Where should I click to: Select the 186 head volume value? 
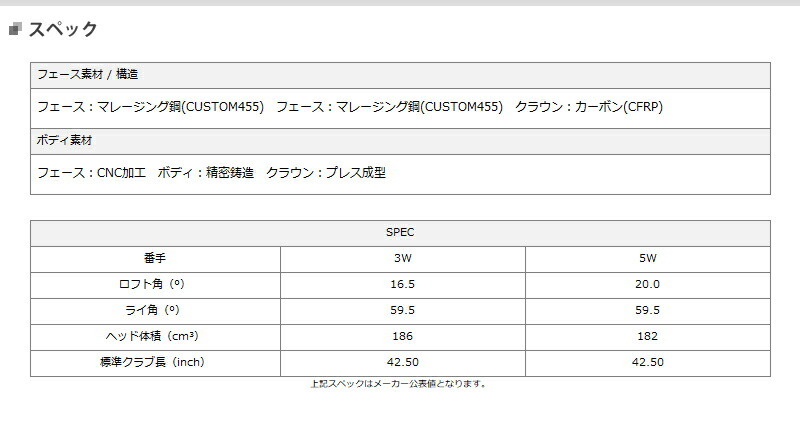click(403, 336)
